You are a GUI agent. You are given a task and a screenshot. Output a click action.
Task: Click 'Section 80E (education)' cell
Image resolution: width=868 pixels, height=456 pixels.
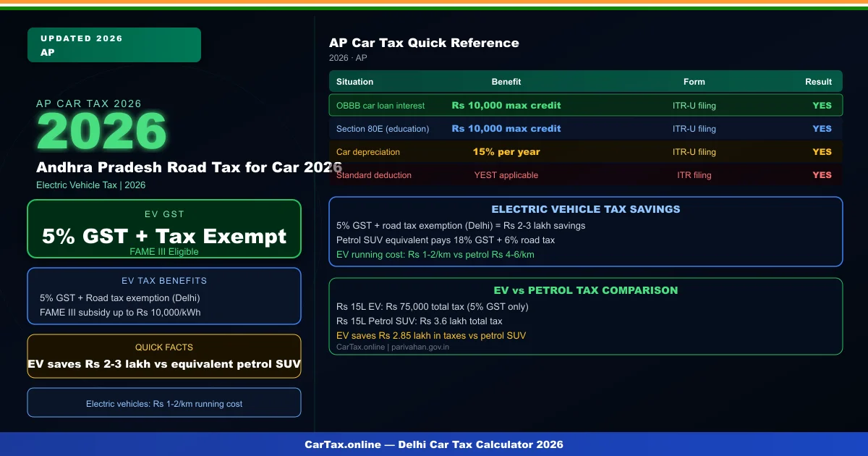(383, 129)
